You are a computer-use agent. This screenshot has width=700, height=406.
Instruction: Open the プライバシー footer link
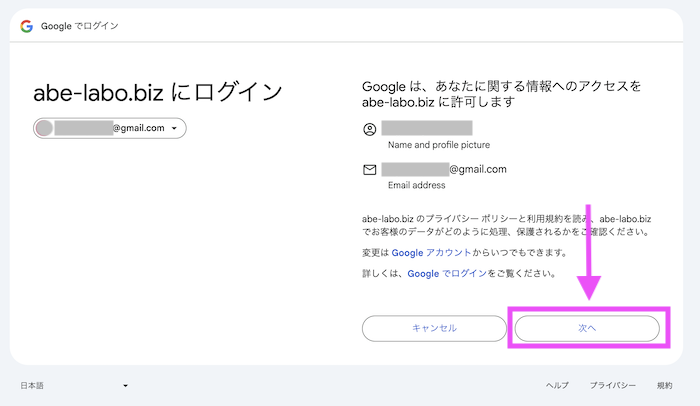click(x=612, y=385)
